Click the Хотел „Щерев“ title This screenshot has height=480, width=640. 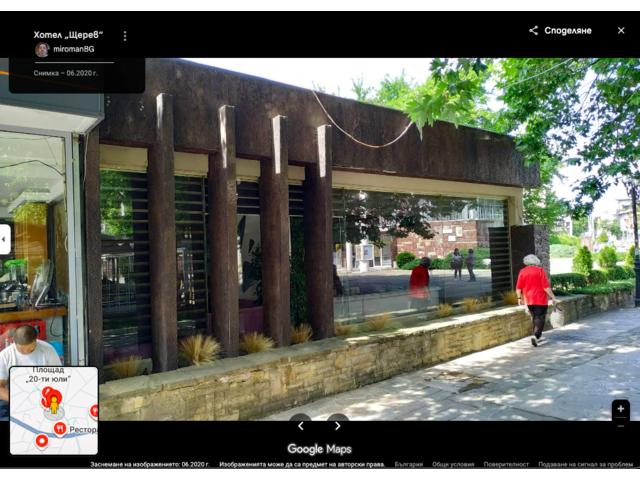click(68, 35)
